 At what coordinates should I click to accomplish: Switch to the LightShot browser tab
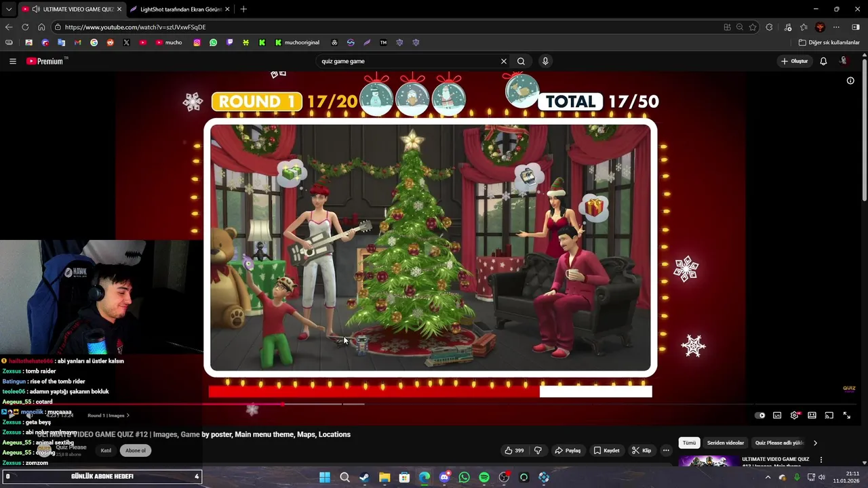point(180,9)
